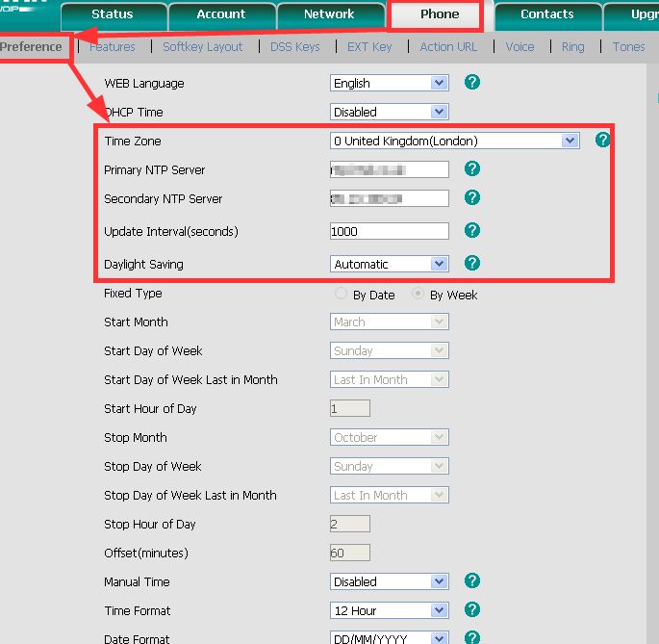The height and width of the screenshot is (644, 659).
Task: Open help for Update Interval
Action: click(x=472, y=230)
